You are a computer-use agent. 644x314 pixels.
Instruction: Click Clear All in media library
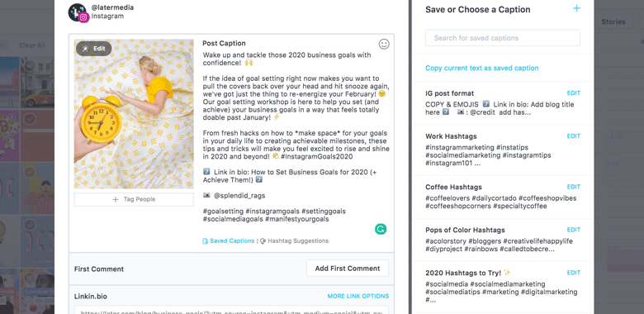32,45
